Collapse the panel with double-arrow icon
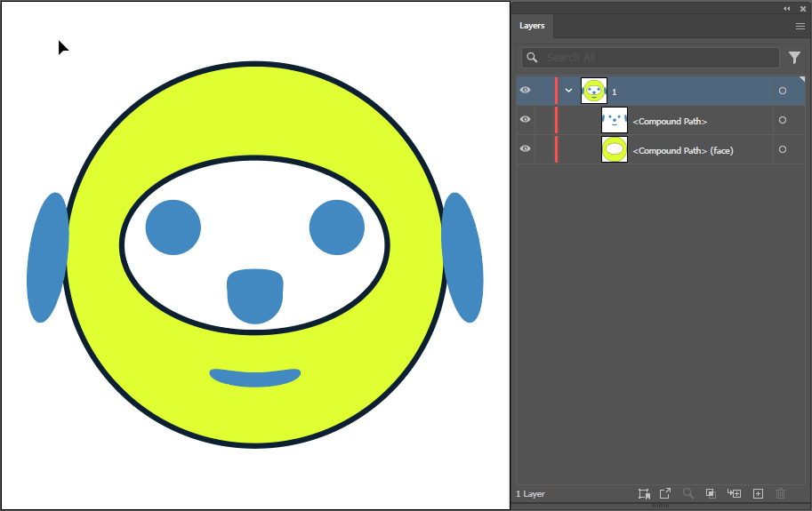This screenshot has height=511, width=812. (786, 8)
